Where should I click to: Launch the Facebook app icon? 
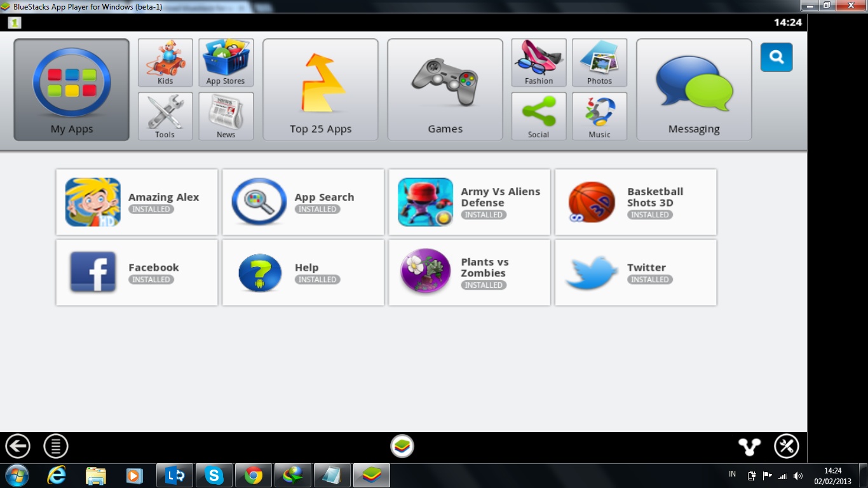[x=93, y=272]
